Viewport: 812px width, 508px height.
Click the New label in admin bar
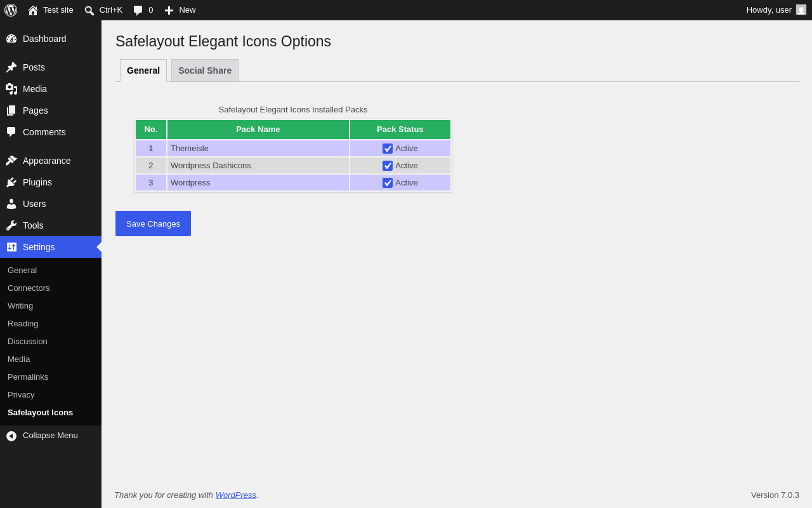[x=187, y=10]
